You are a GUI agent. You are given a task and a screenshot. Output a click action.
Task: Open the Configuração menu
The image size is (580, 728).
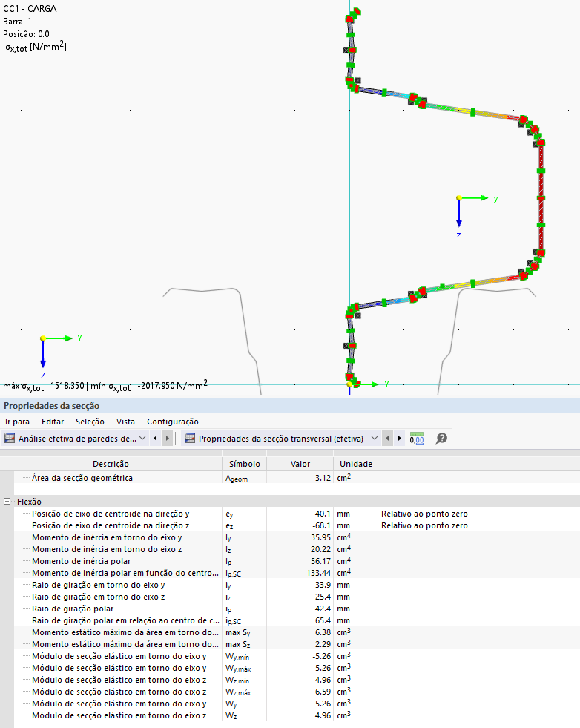(x=173, y=422)
